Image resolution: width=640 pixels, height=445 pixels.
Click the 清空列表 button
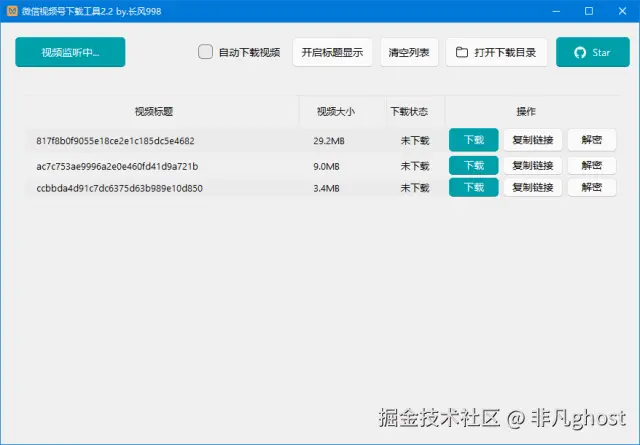coord(409,52)
